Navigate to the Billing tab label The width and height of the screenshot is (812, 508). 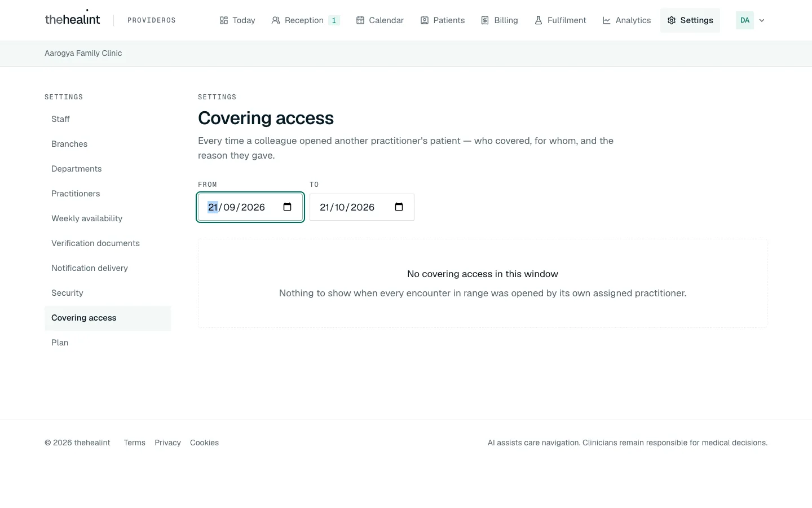coord(506,20)
